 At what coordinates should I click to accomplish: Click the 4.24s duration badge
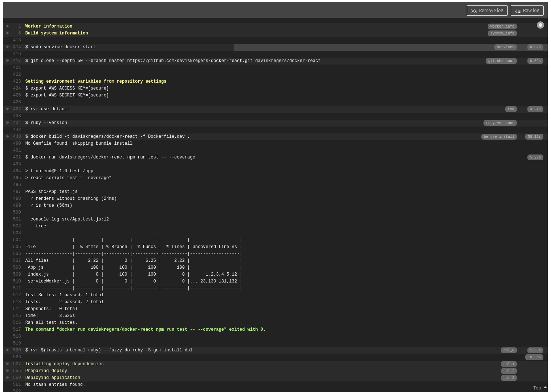pyautogui.click(x=535, y=109)
